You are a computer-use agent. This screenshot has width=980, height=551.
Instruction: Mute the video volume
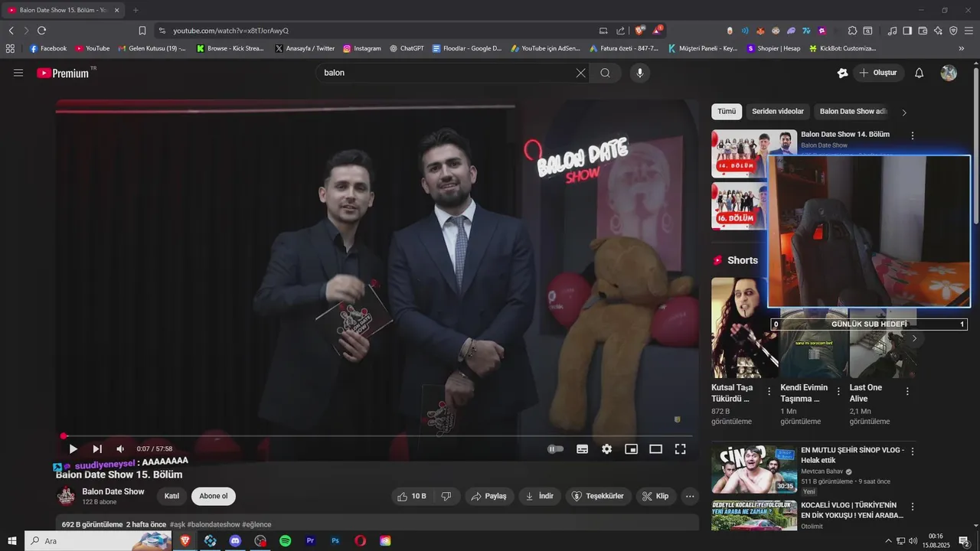coord(120,449)
